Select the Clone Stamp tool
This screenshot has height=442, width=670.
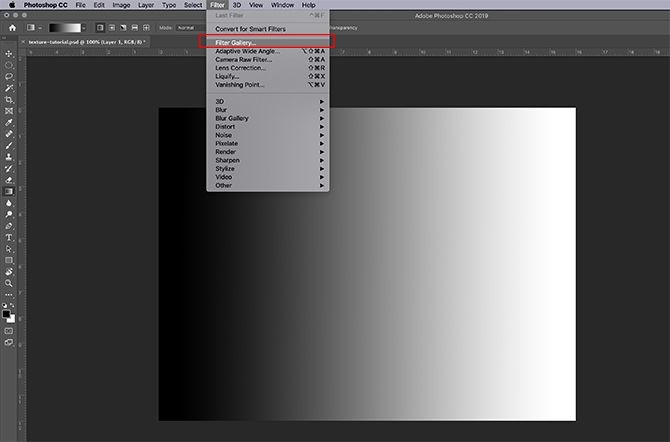tap(9, 157)
